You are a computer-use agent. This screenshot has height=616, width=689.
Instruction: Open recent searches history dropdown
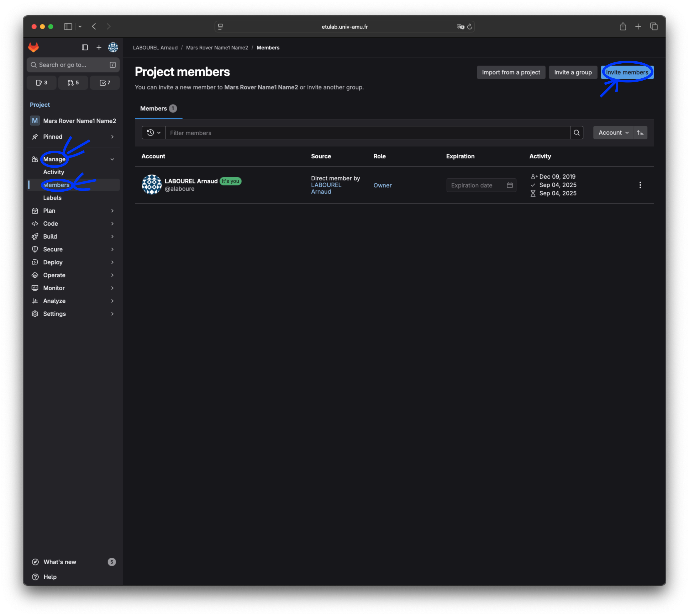pyautogui.click(x=154, y=133)
